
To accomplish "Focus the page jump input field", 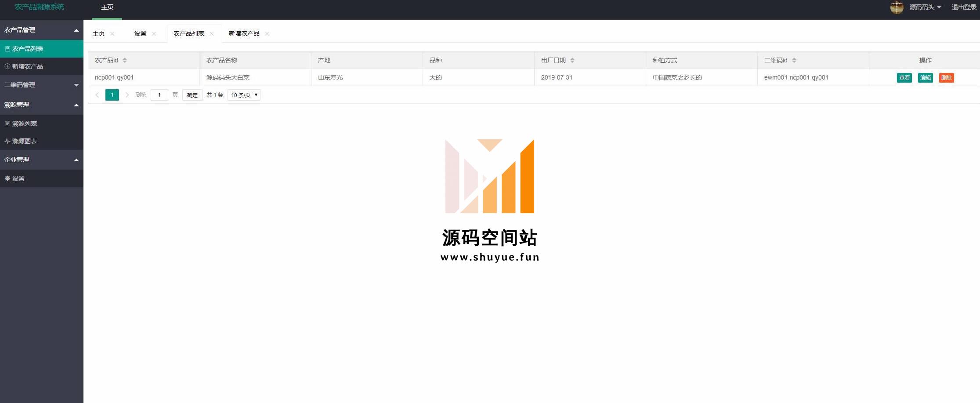I will pos(159,95).
